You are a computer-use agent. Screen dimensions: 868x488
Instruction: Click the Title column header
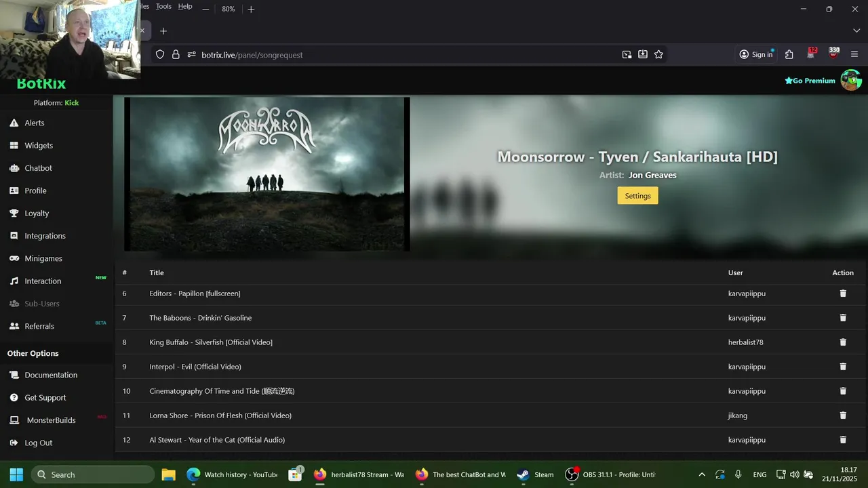157,272
